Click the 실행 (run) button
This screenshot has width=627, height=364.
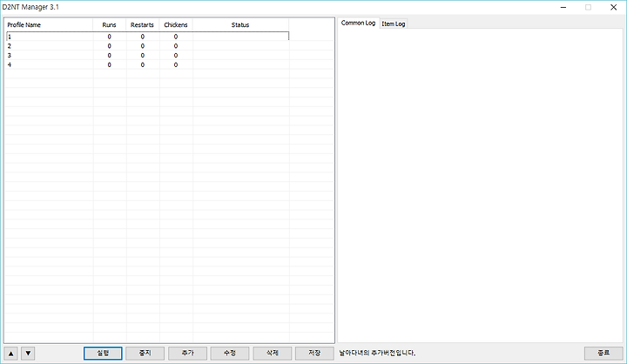pyautogui.click(x=103, y=354)
